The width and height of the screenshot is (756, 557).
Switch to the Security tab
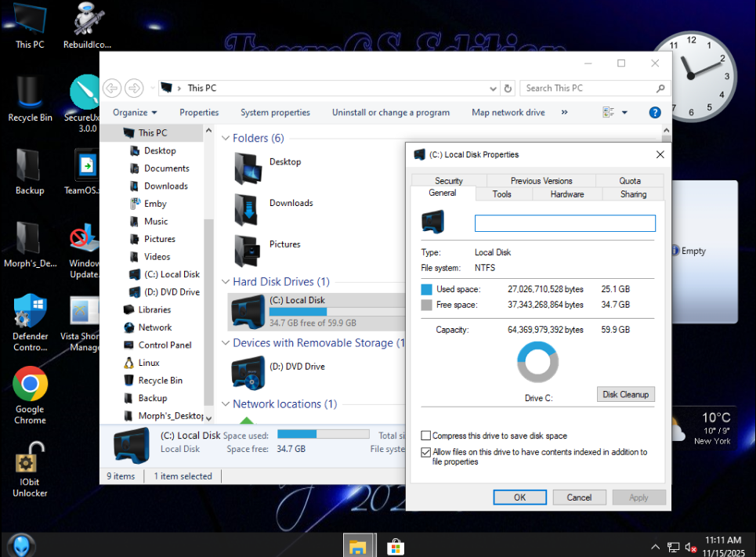[449, 181]
